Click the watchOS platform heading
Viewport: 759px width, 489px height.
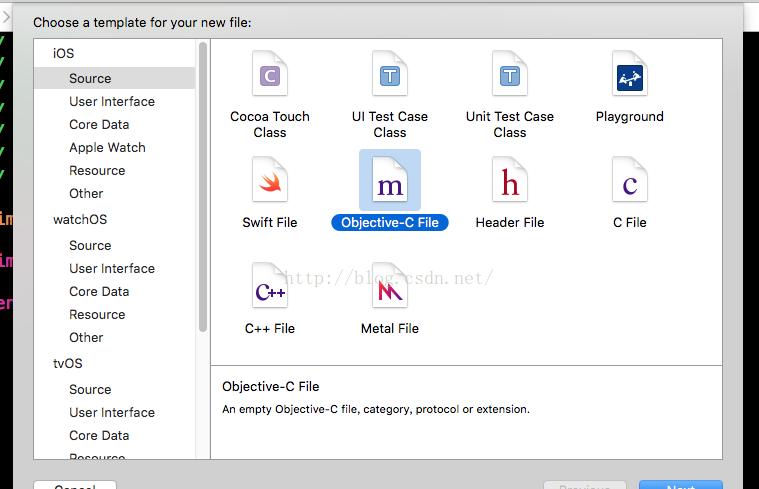pyautogui.click(x=80, y=220)
